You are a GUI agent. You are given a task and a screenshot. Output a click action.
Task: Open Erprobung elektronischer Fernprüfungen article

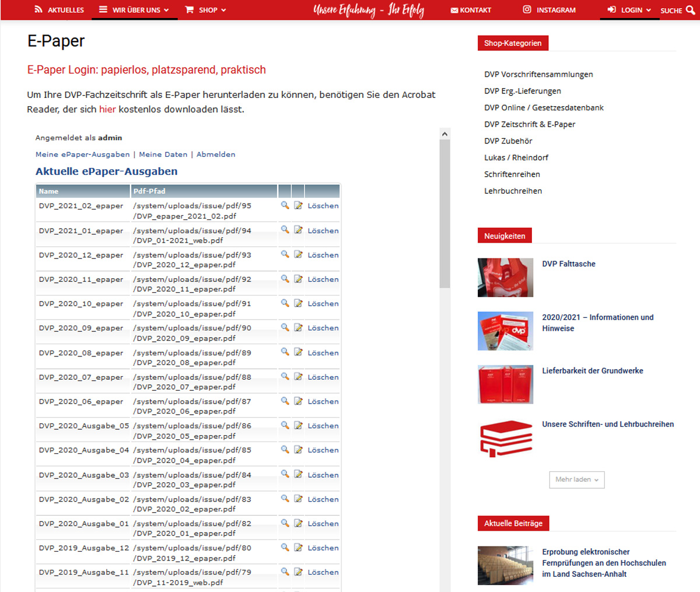coord(604,563)
